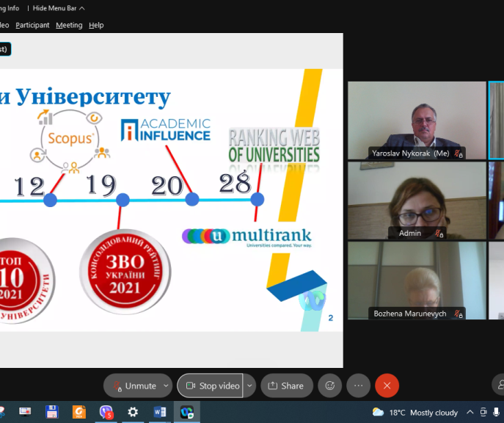Collapse the menu via Hide Menu Bar
Image resolution: width=504 pixels, height=423 pixels.
[59, 8]
